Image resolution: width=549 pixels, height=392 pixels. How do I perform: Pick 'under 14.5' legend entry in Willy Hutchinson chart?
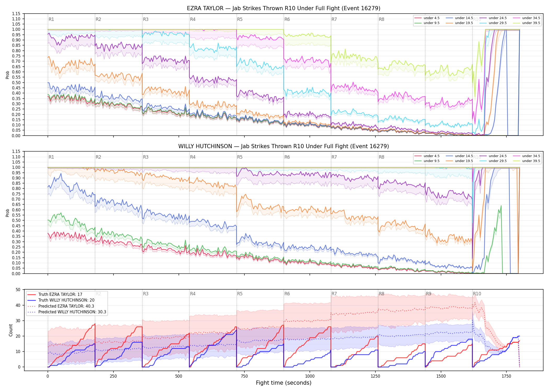[x=459, y=156]
